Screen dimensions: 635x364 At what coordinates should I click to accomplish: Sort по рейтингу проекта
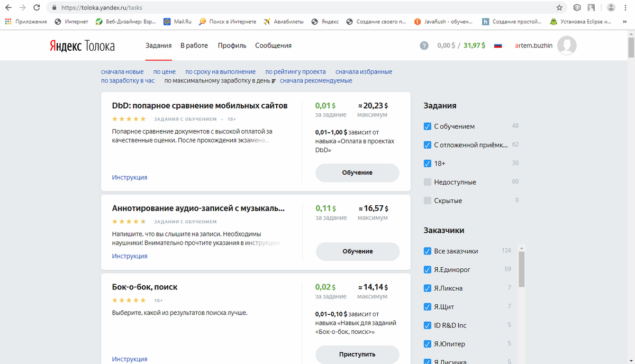click(295, 71)
